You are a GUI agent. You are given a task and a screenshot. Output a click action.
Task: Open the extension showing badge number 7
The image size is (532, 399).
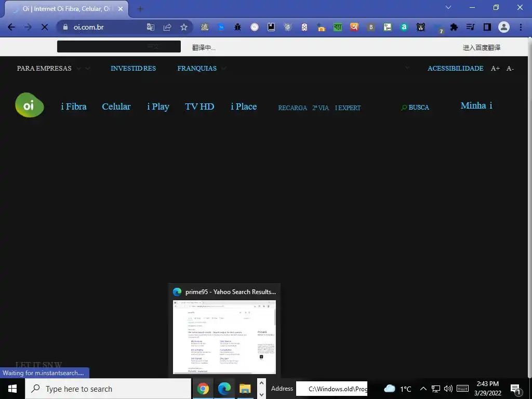tap(438, 28)
